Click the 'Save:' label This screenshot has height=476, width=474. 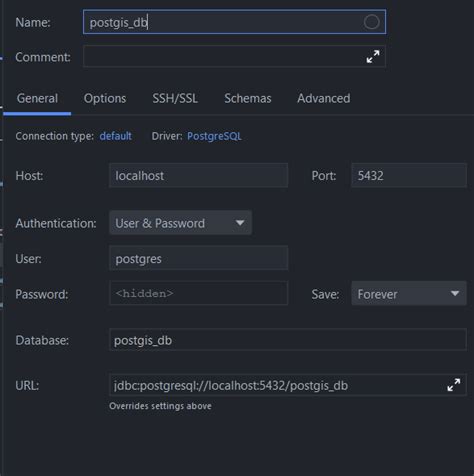325,294
